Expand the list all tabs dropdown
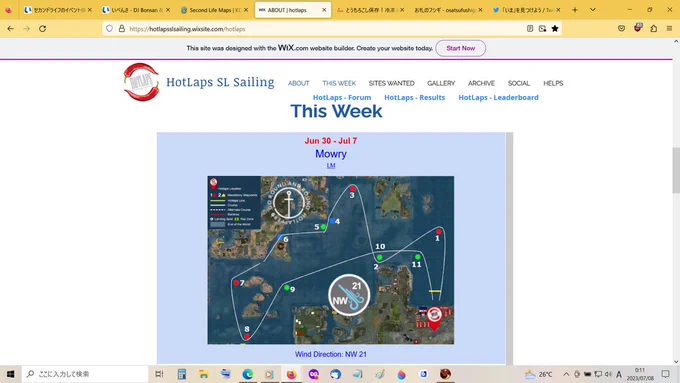This screenshot has height=383, width=680. pos(593,10)
